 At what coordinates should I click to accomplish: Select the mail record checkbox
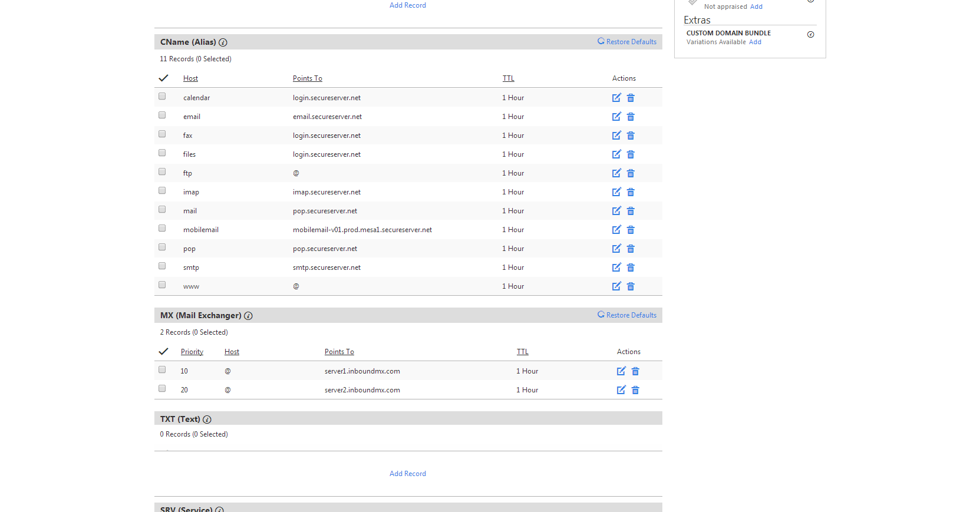coord(162,209)
